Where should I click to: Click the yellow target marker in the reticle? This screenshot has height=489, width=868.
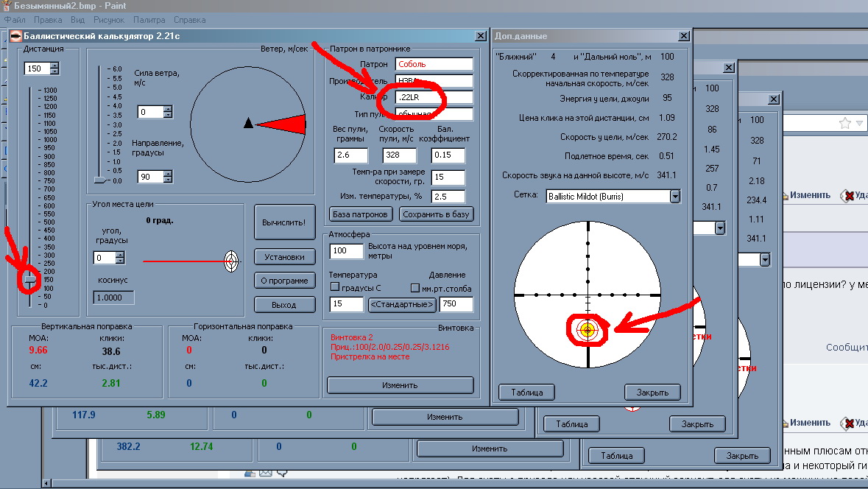588,329
